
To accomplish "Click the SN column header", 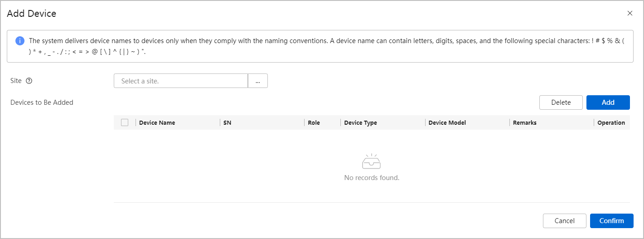I will pyautogui.click(x=228, y=122).
